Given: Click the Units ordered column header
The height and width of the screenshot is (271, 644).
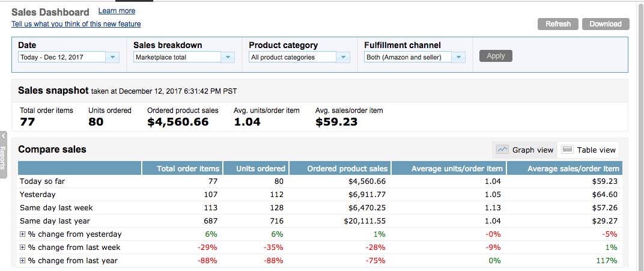Looking at the screenshot, I should coord(255,168).
